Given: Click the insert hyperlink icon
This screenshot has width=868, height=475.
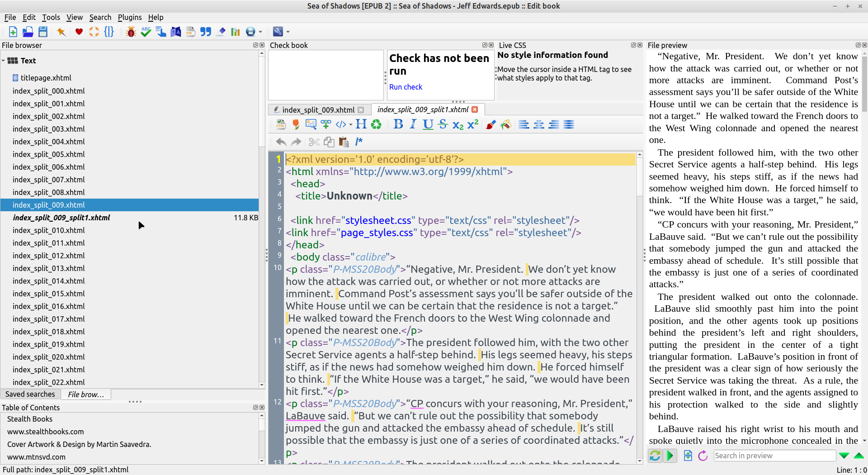Looking at the screenshot, I should pyautogui.click(x=325, y=124).
